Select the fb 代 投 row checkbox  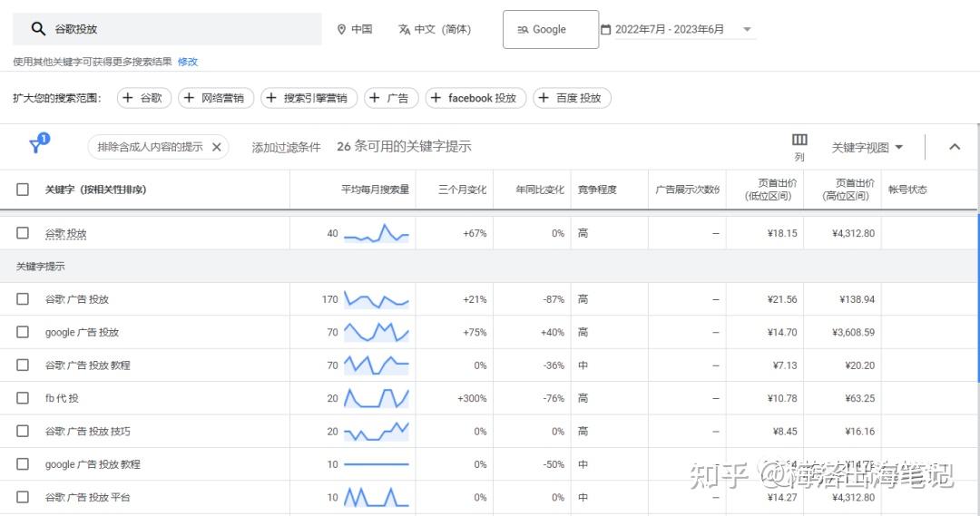pos(23,398)
